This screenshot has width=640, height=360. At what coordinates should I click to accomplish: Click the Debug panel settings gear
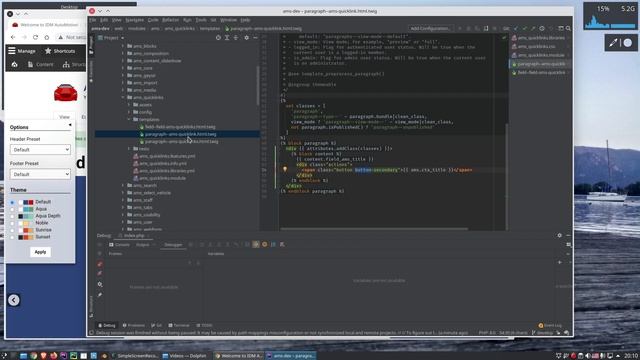560,236
